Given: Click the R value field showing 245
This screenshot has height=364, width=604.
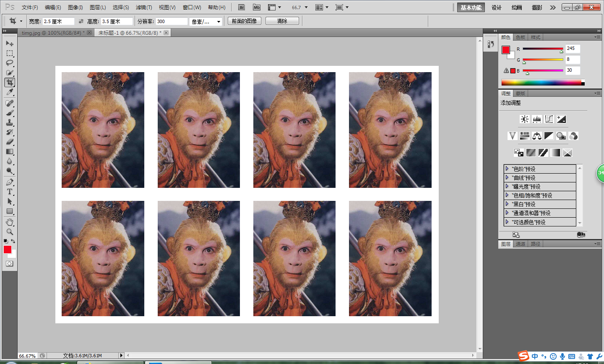Looking at the screenshot, I should click(x=573, y=49).
